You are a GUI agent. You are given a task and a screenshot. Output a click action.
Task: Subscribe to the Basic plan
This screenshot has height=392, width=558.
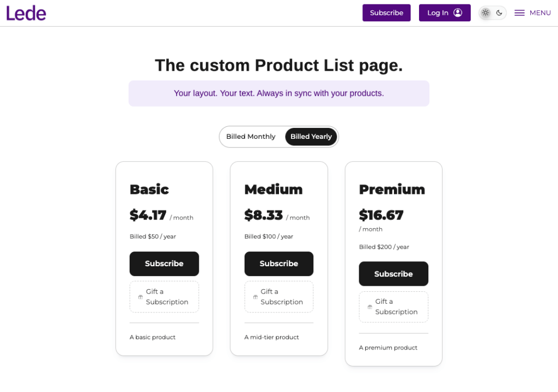(164, 264)
